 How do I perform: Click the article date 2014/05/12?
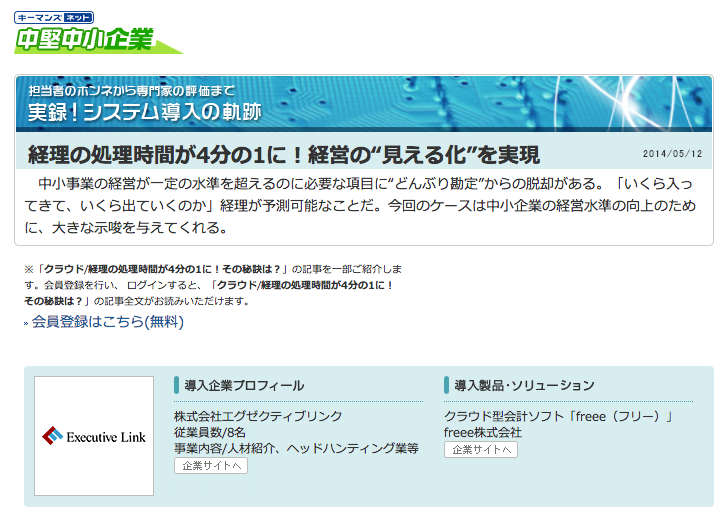(x=672, y=154)
